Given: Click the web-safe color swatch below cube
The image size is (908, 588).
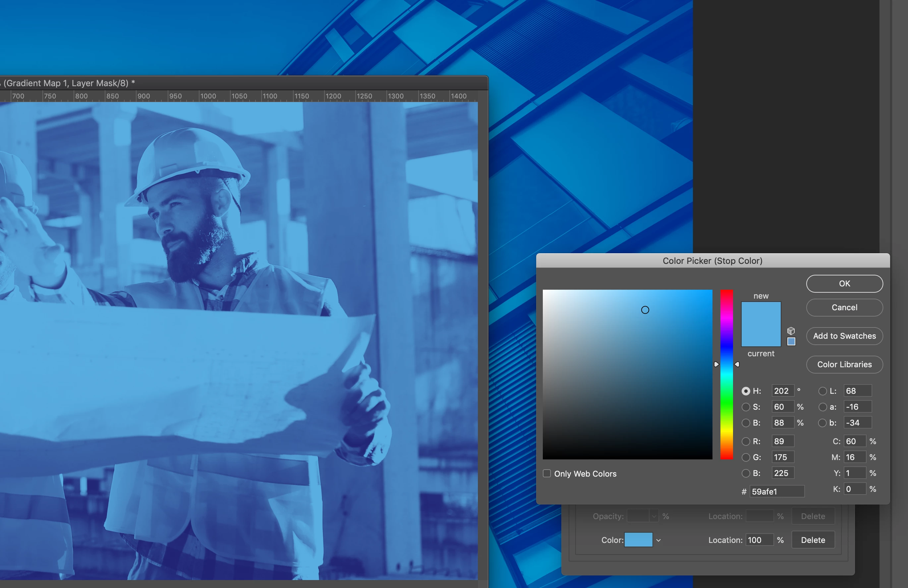Looking at the screenshot, I should click(791, 341).
